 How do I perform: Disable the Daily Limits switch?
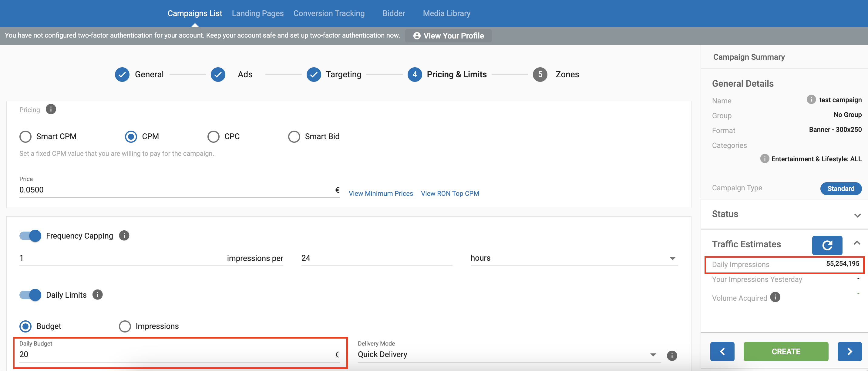(30, 295)
